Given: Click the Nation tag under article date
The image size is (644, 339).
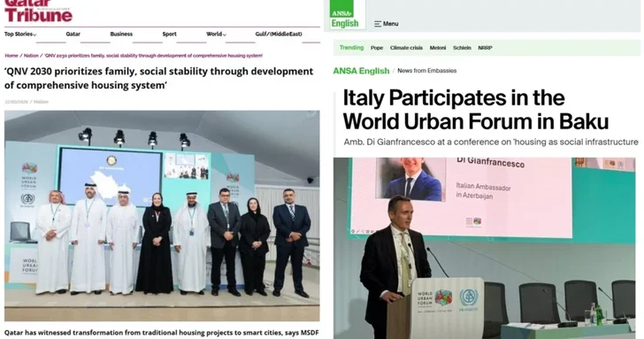Looking at the screenshot, I should pyautogui.click(x=41, y=102).
